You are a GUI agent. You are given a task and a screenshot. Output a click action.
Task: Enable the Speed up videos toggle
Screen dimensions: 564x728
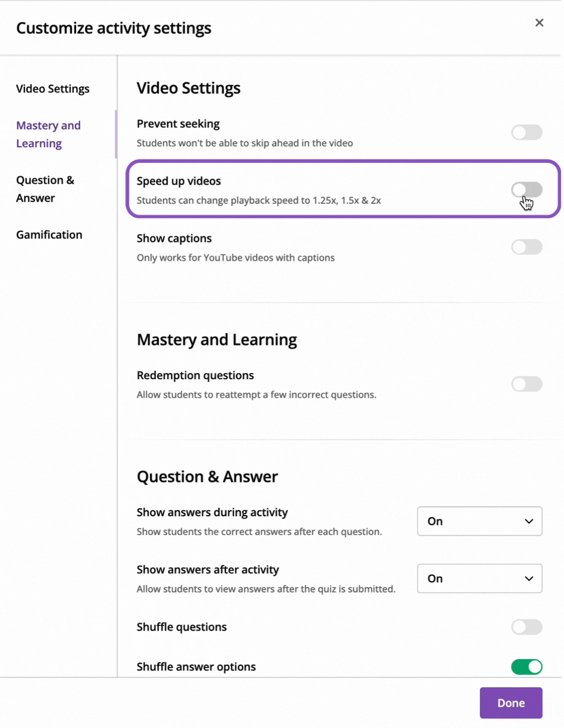coord(527,190)
